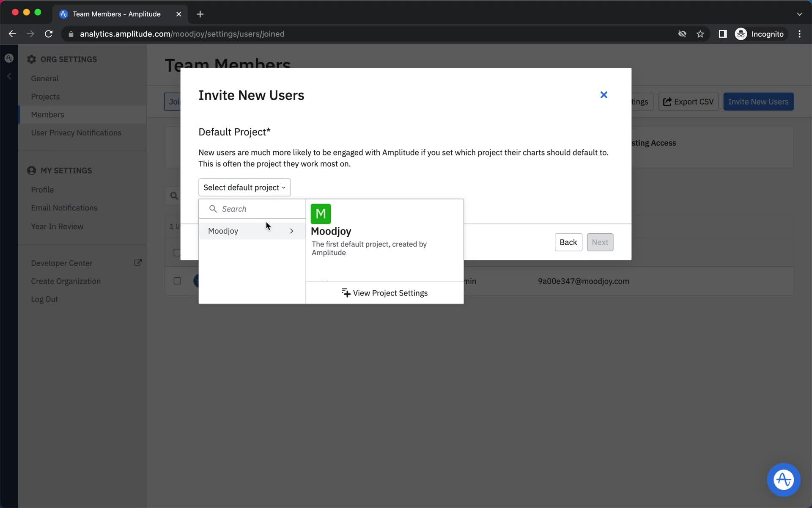Click the Back button in invite dialog
This screenshot has width=812, height=508.
(x=568, y=242)
